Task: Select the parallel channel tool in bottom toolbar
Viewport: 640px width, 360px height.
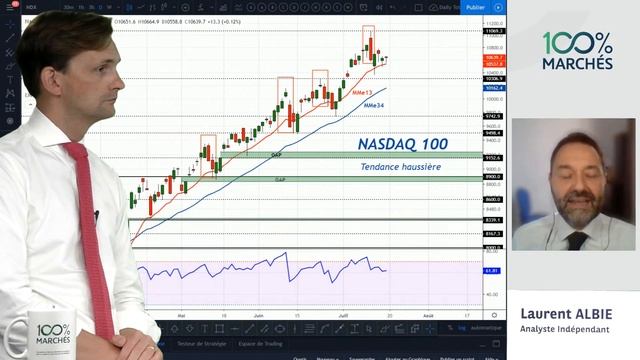Action: click(264, 329)
